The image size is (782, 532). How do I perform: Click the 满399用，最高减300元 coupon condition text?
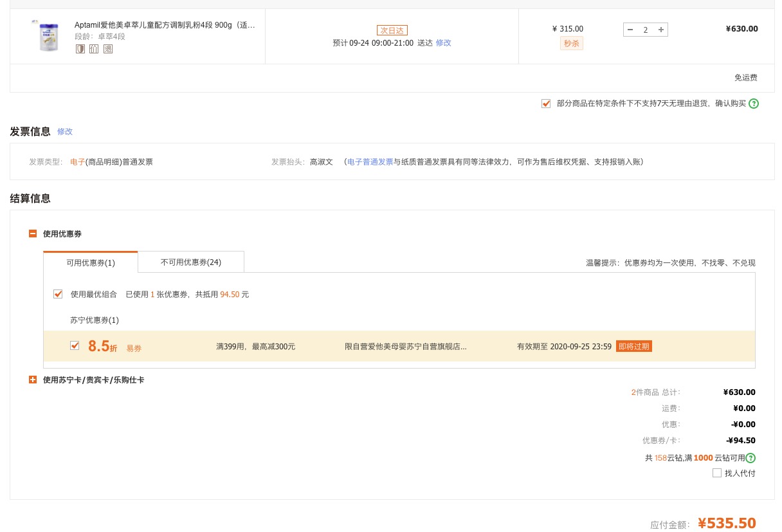(256, 346)
